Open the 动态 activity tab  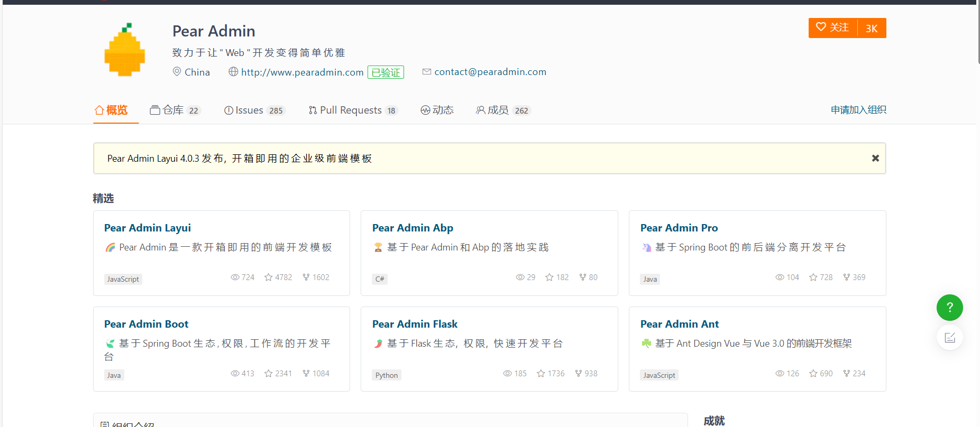point(437,110)
